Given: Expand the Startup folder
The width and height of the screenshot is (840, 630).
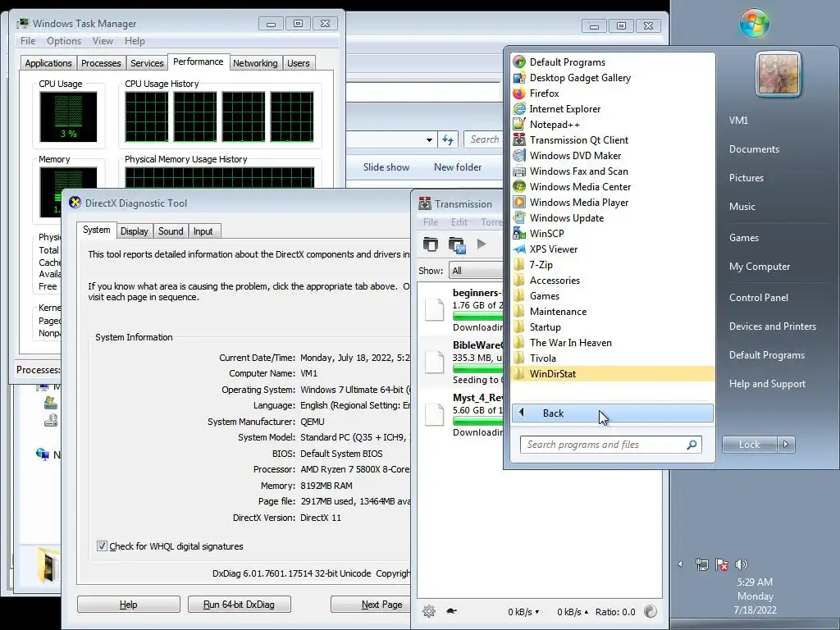Looking at the screenshot, I should point(613,326).
